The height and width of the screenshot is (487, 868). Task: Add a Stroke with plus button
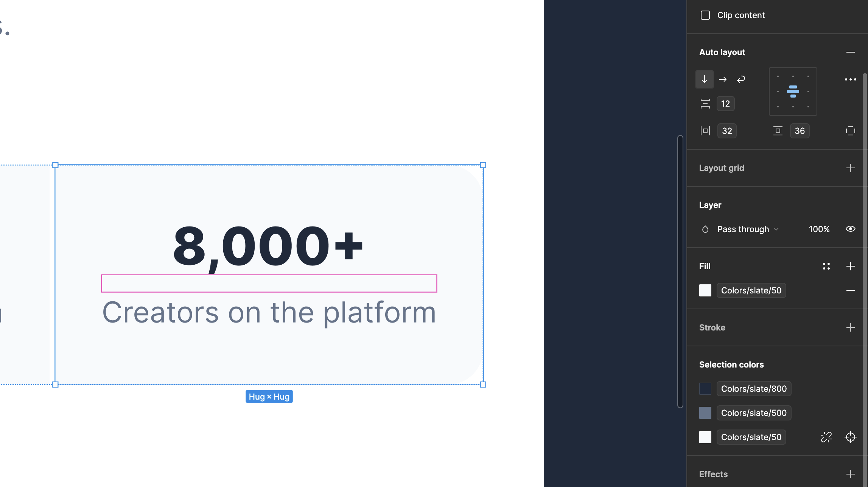[x=850, y=327]
